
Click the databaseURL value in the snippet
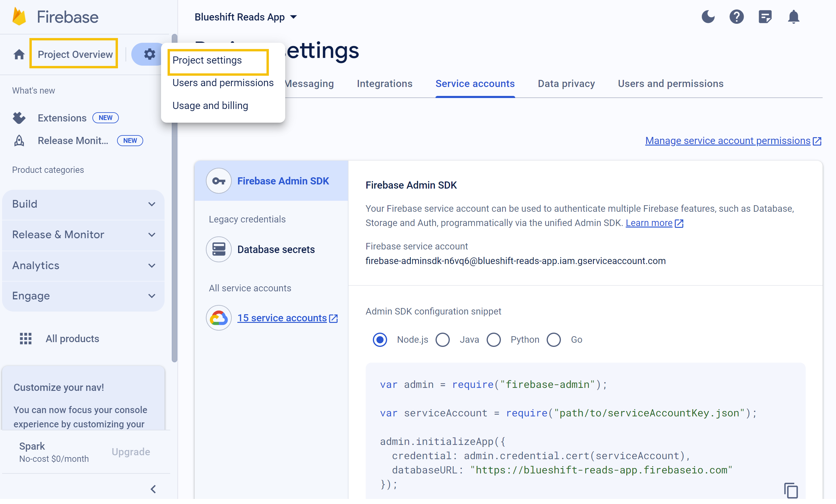(x=601, y=470)
